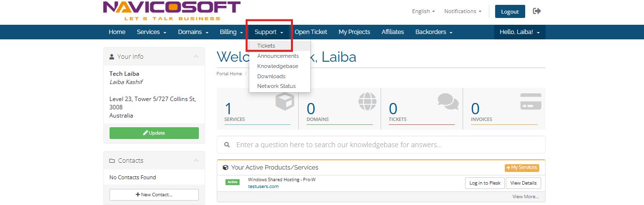Click the sign-out arrow icon beside Logout
The image size is (644, 205).
click(536, 11)
